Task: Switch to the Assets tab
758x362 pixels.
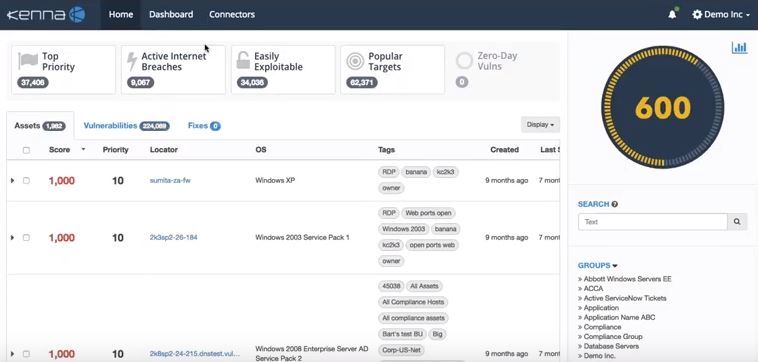Action: click(x=40, y=126)
